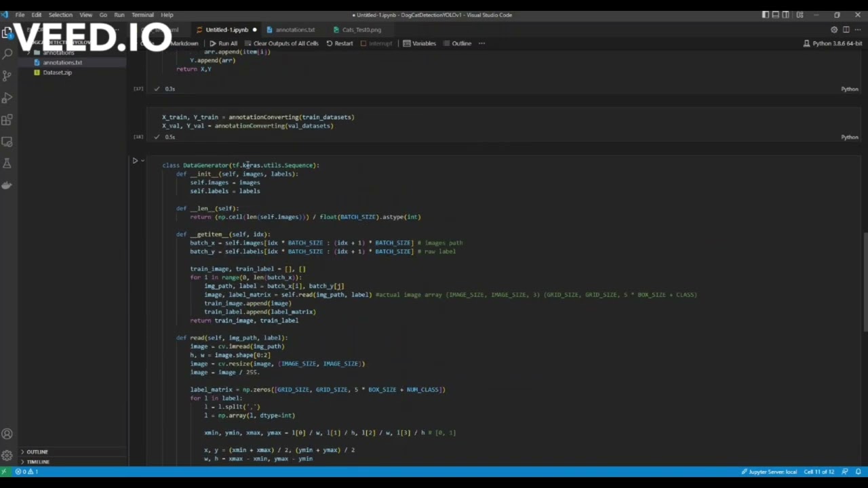Open the Docker view in activity bar
Viewport: 868px width, 488px height.
[7, 185]
